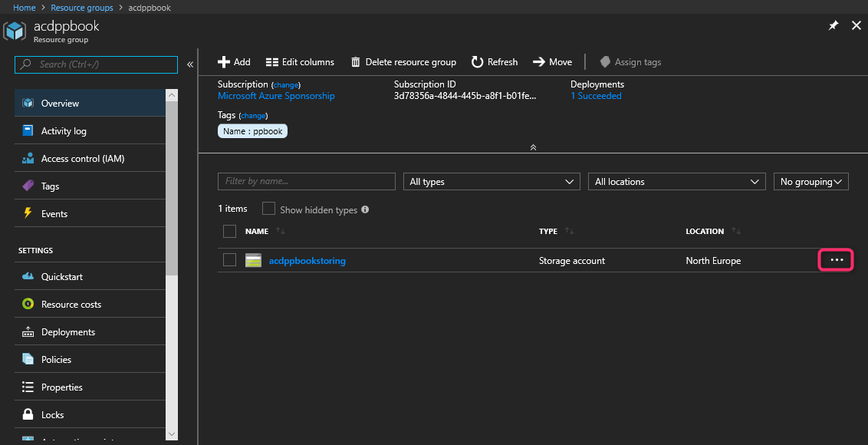
Task: Click the Delete resource group trash icon
Action: [x=356, y=62]
